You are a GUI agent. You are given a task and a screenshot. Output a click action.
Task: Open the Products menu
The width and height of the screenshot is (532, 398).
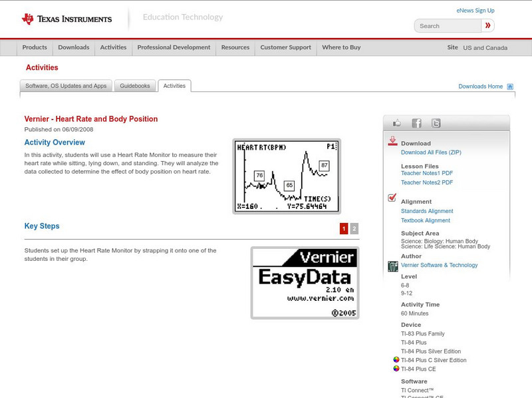click(x=35, y=47)
